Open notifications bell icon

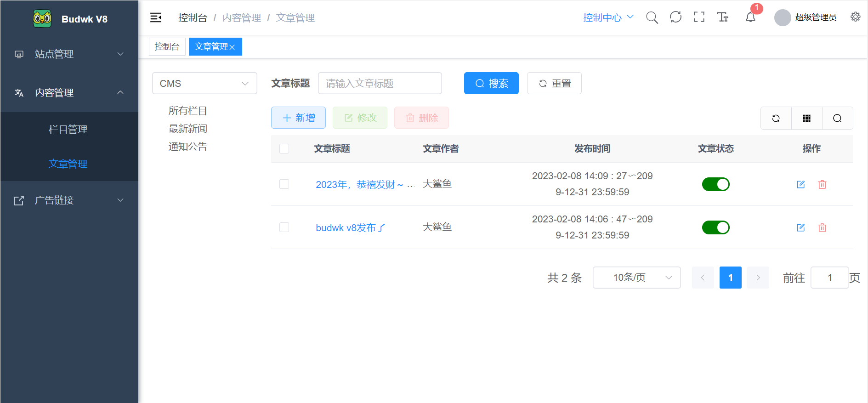[x=750, y=17]
